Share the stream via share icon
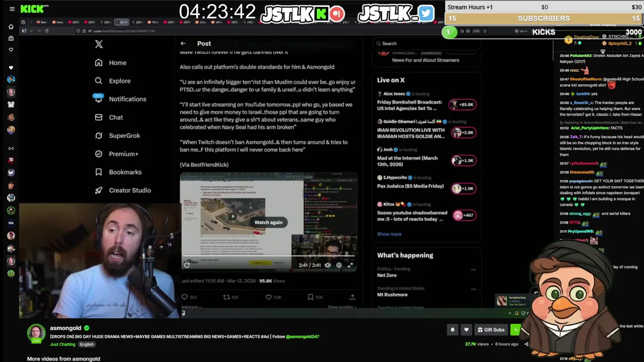The image size is (644, 362). coord(526,344)
